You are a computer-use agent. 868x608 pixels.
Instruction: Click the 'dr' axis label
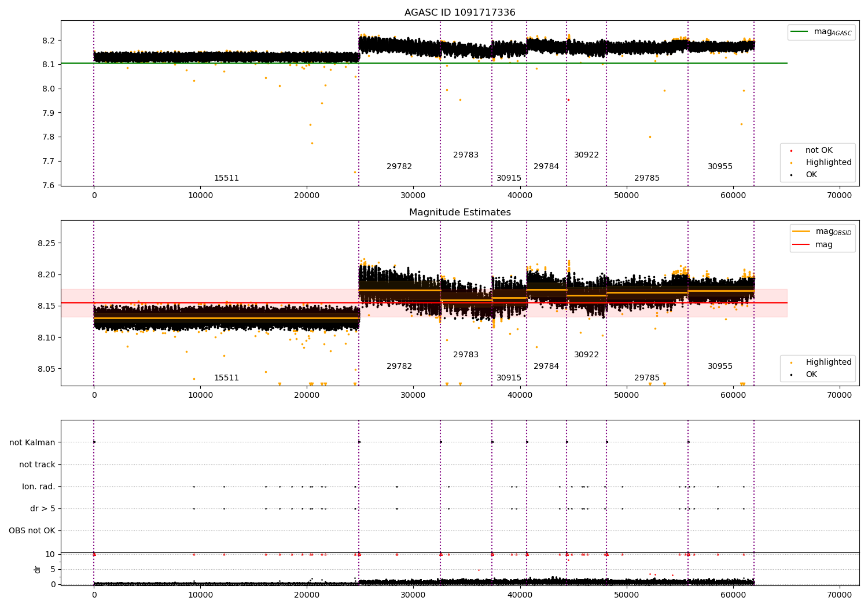[x=37, y=569]
